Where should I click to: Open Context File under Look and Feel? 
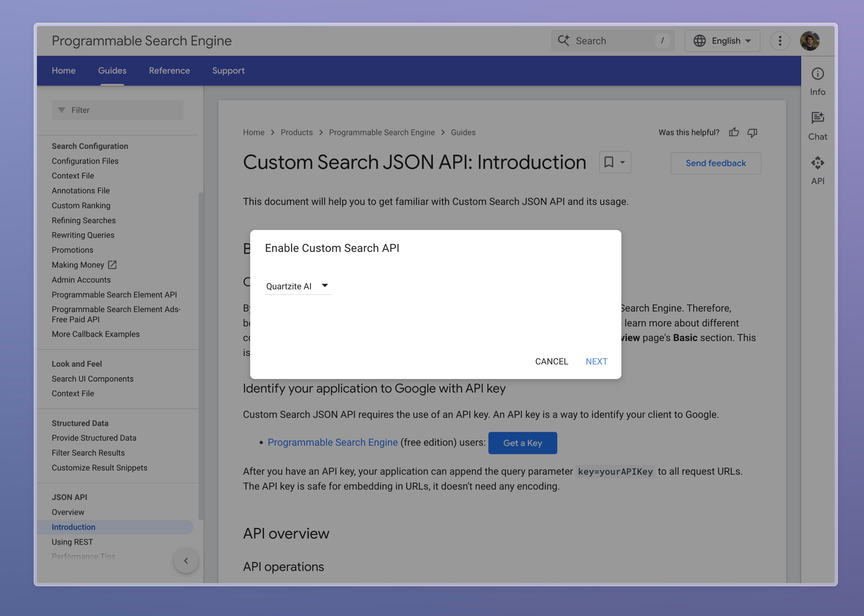point(73,393)
